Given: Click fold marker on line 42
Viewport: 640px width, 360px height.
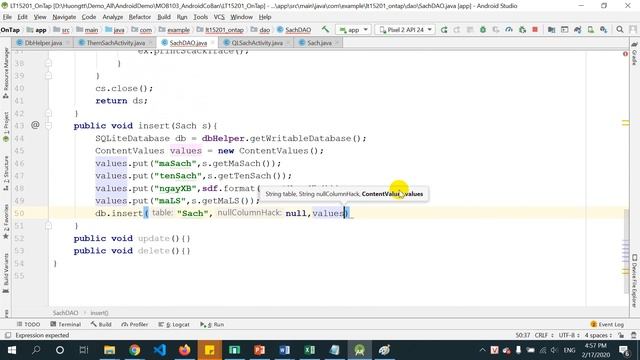Looking at the screenshot, I should point(48,113).
